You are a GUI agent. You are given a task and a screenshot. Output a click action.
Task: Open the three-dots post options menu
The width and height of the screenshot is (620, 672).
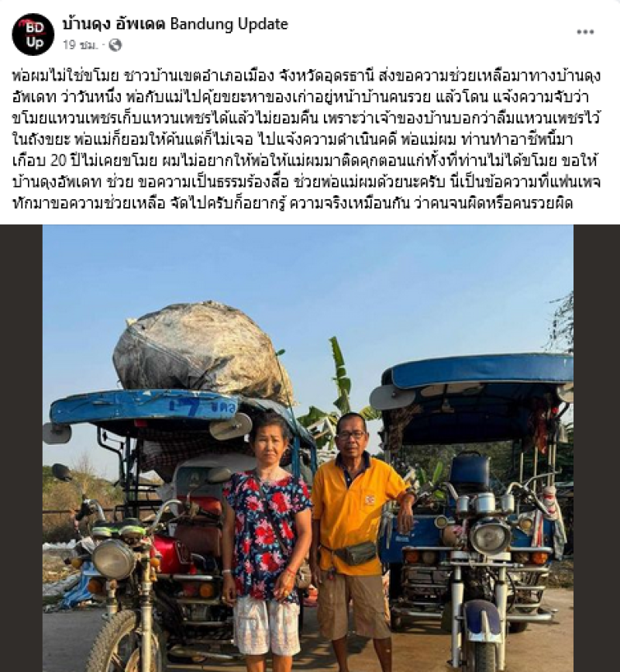pos(585,32)
